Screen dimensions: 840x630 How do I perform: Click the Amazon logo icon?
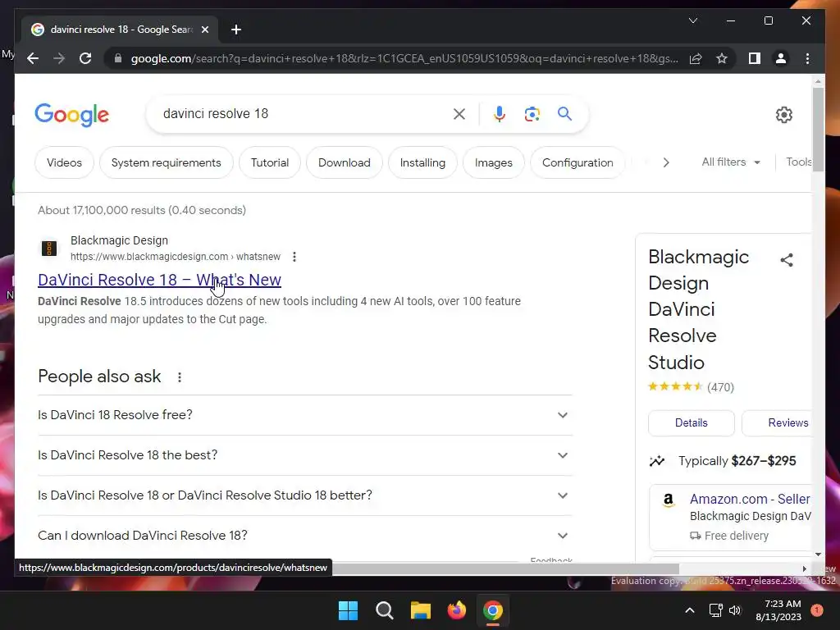pos(668,500)
